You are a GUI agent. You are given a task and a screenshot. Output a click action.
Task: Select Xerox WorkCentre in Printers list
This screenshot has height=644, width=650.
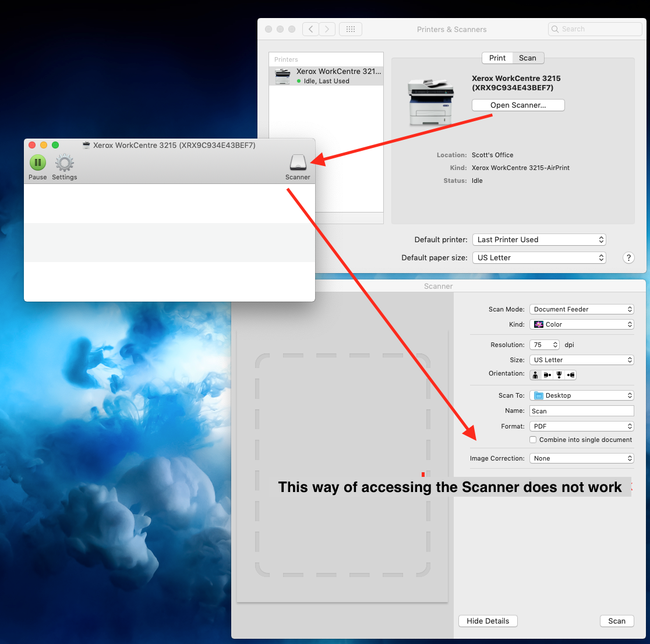(326, 76)
